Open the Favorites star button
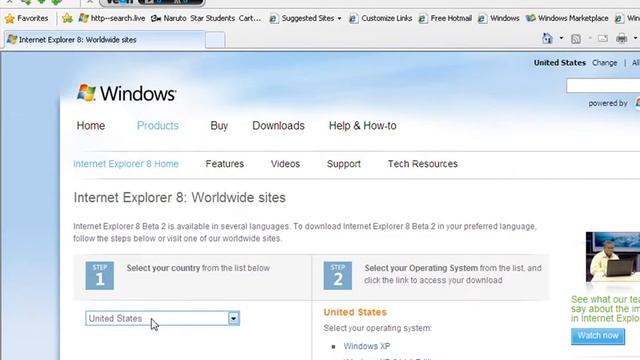640x360 pixels. click(27, 18)
